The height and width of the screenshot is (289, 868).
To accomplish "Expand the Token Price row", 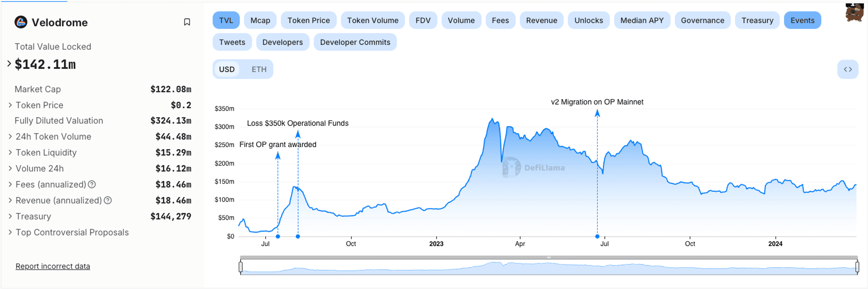I will [x=10, y=105].
